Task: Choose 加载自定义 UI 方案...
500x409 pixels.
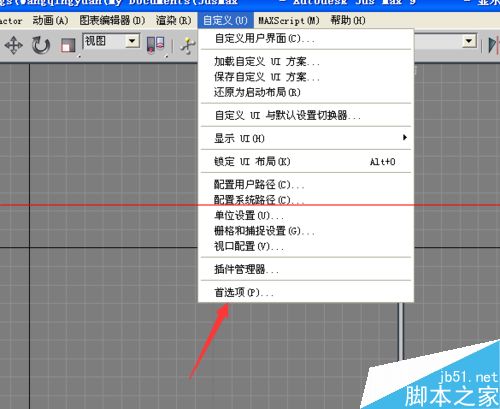Action: (x=306, y=62)
